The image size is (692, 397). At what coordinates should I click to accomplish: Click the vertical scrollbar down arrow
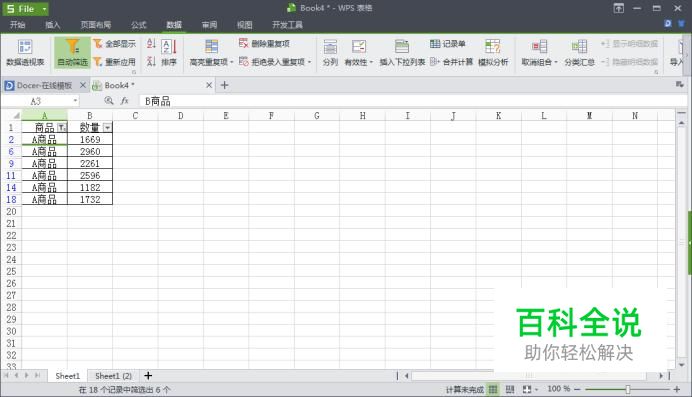[x=681, y=364]
